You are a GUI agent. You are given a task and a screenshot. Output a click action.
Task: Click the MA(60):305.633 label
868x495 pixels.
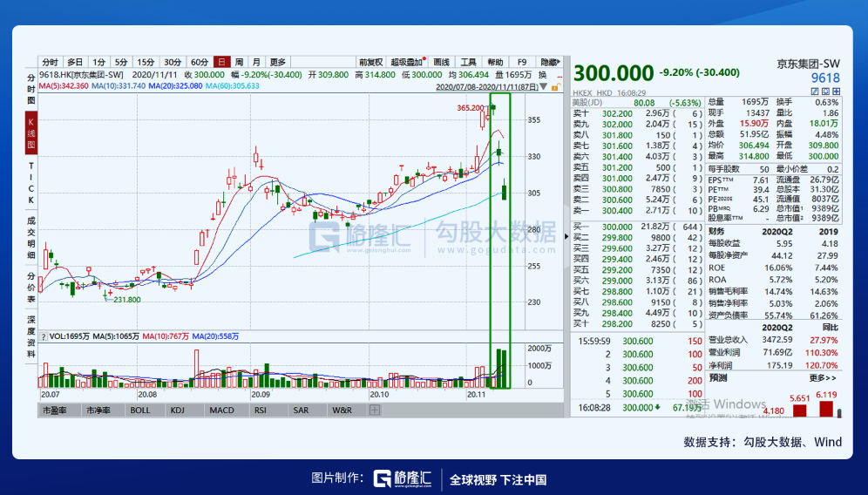tap(233, 85)
